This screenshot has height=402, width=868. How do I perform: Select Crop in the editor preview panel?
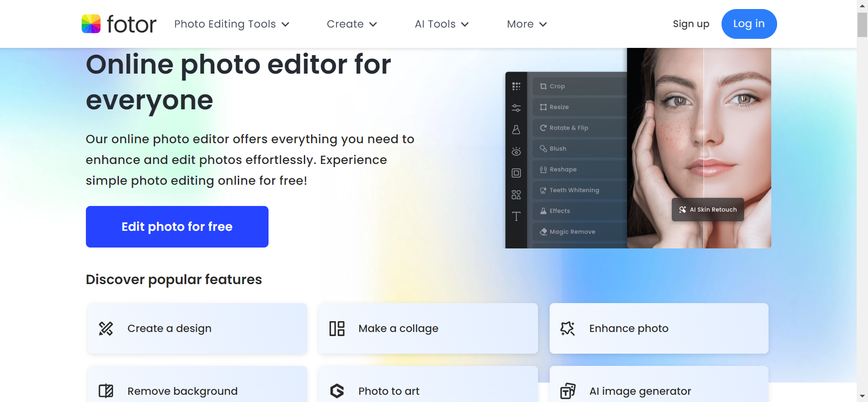pos(580,86)
